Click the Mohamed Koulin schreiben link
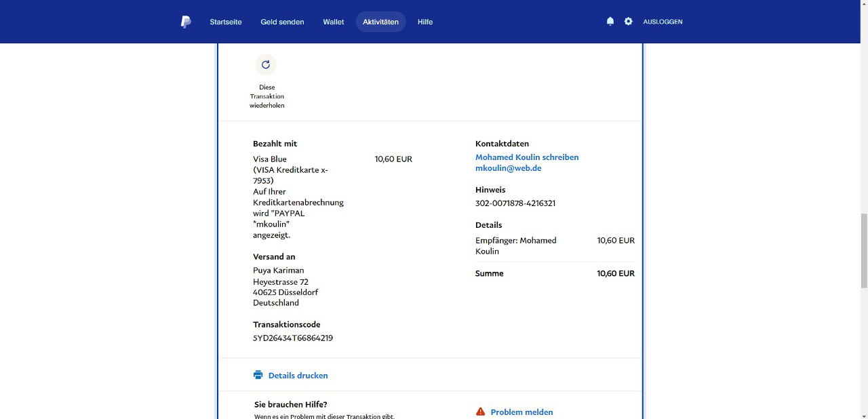The height and width of the screenshot is (419, 868). click(x=527, y=157)
